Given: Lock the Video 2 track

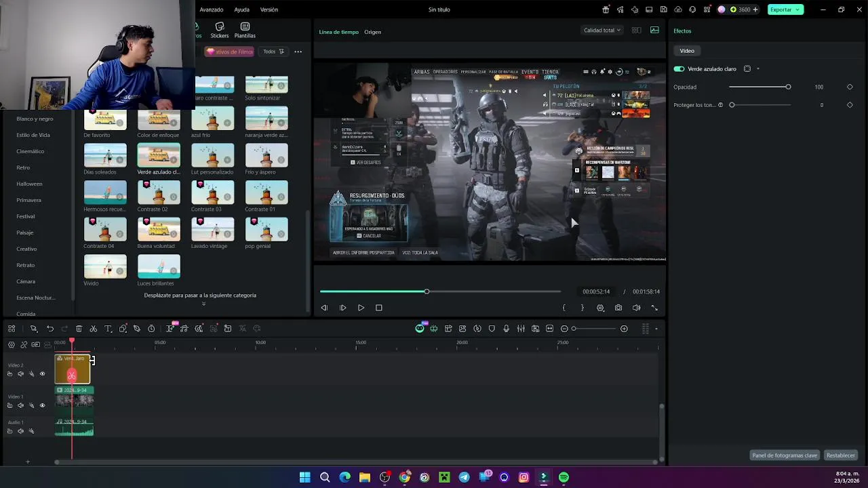Looking at the screenshot, I should pyautogui.click(x=9, y=374).
